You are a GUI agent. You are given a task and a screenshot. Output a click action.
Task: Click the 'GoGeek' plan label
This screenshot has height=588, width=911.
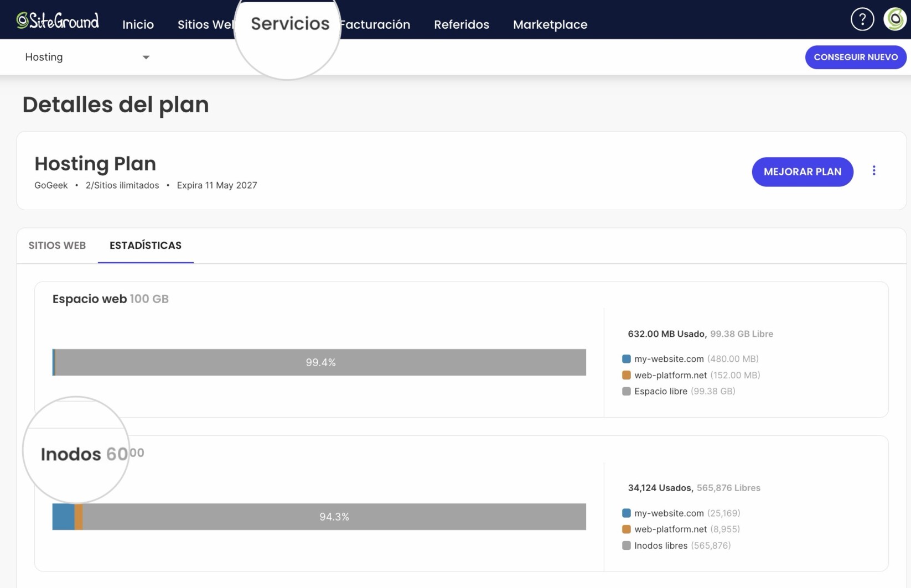pos(51,185)
